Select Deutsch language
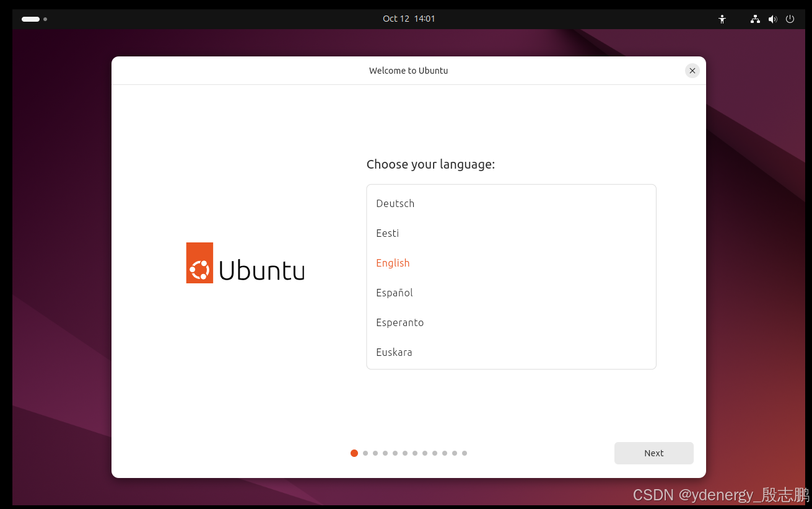The width and height of the screenshot is (812, 509). [x=511, y=203]
